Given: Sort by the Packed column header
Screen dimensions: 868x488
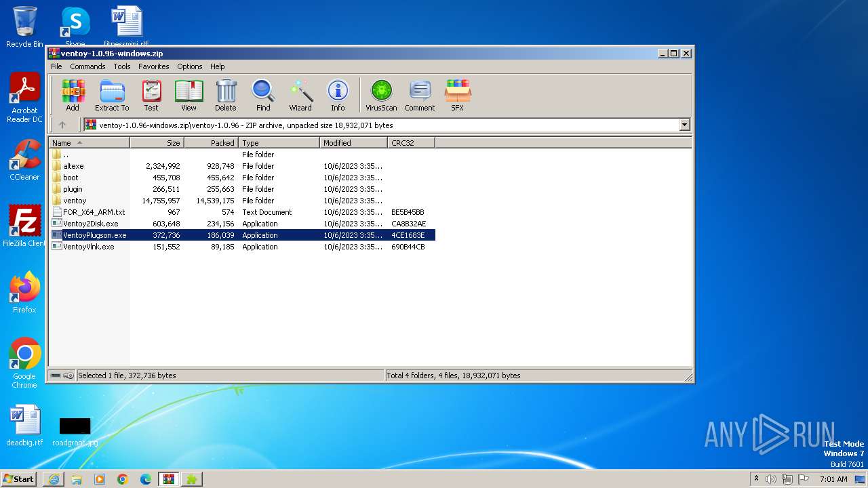Looking at the screenshot, I should coord(211,143).
